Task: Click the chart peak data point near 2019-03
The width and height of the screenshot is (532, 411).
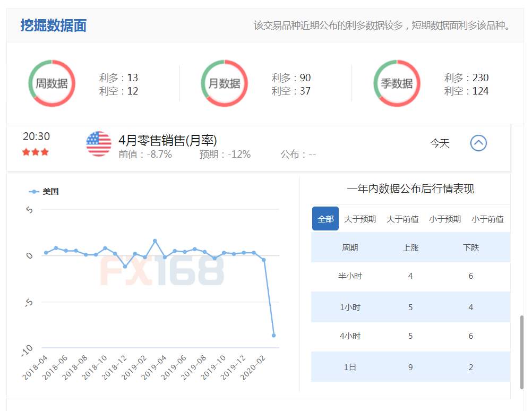Action: pos(155,241)
